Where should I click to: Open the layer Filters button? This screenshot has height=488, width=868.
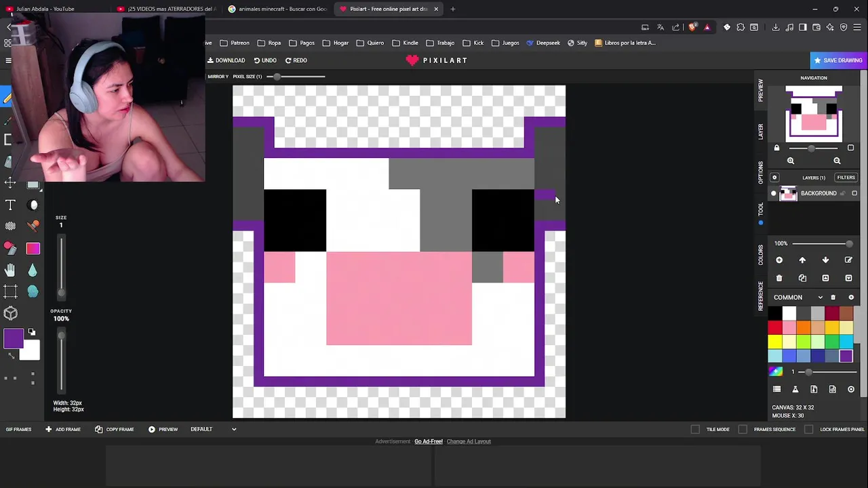(846, 178)
